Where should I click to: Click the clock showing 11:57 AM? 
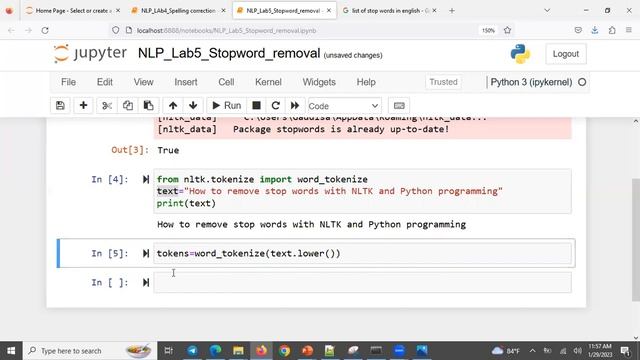tap(600, 351)
